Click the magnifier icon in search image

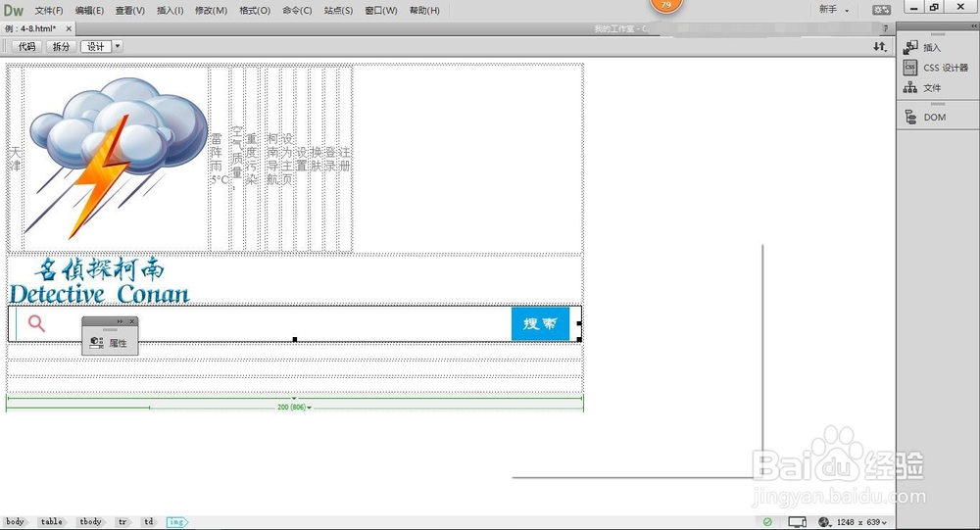click(37, 323)
